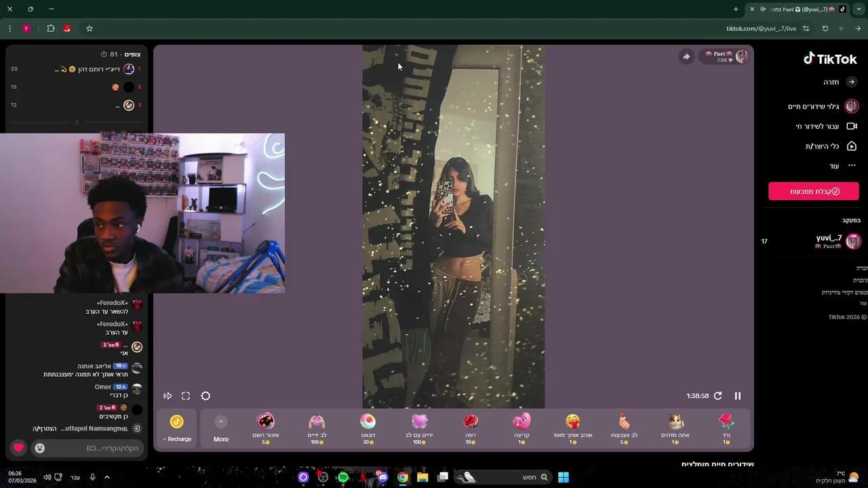This screenshot has height=488, width=868.
Task: Navigate back in browser
Action: [x=858, y=28]
